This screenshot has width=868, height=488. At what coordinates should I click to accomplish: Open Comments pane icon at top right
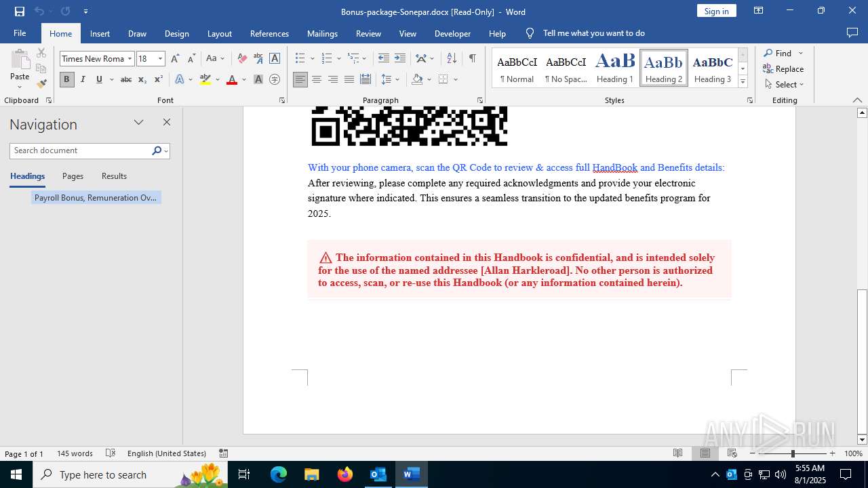[852, 33]
